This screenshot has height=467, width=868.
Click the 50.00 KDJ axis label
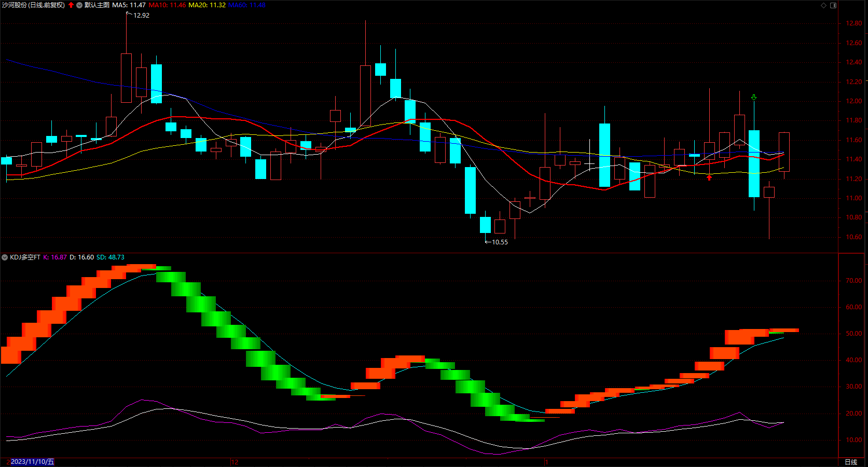tap(854, 334)
